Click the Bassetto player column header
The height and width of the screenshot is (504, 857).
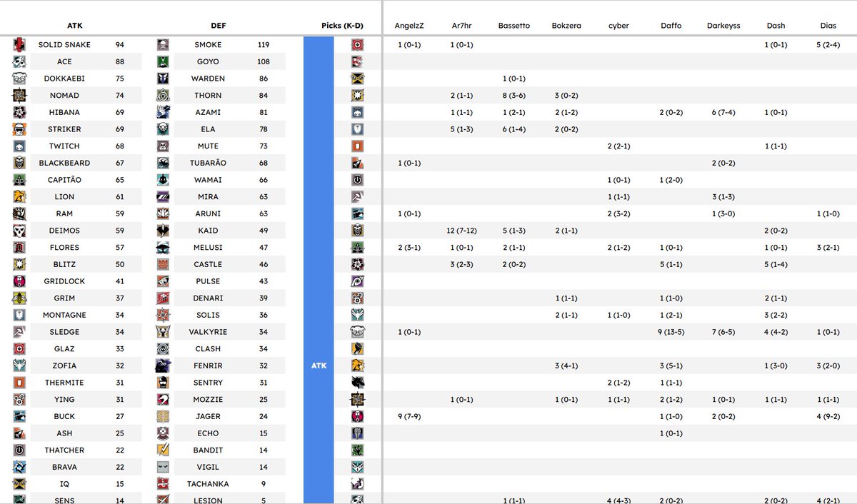[x=514, y=26]
